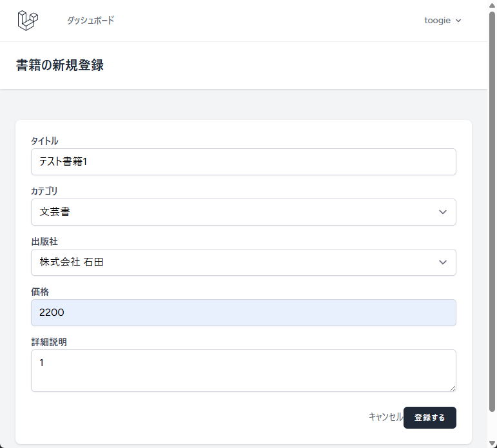497x448 pixels.
Task: Click the scrollbar down arrow
Action: click(492, 443)
